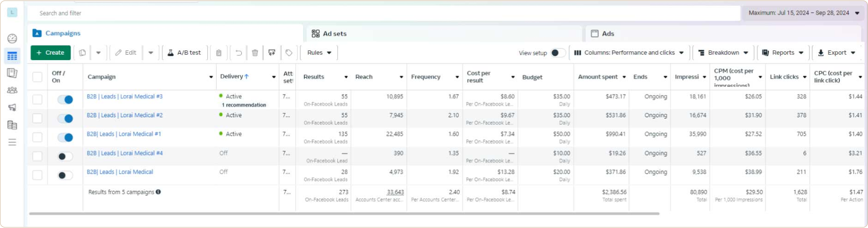Screen dimensions: 868x228
Task: Click the 1 recommendation text under Active
Action: point(244,105)
